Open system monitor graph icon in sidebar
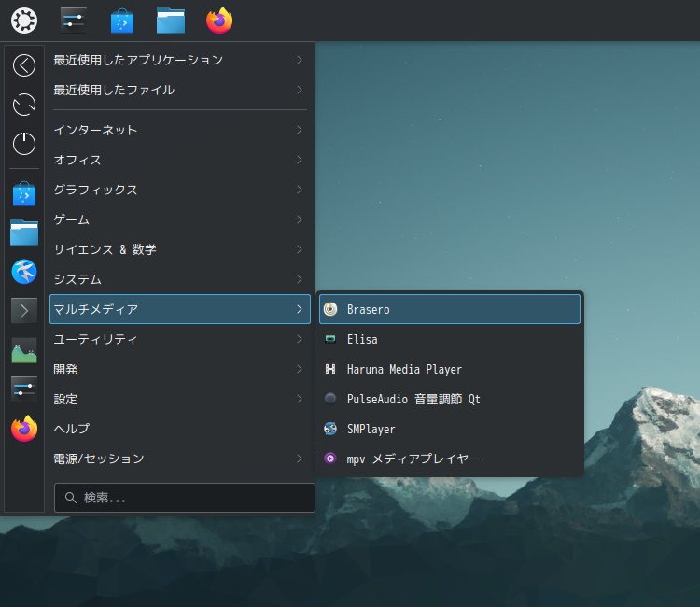The image size is (700, 607). click(x=24, y=350)
